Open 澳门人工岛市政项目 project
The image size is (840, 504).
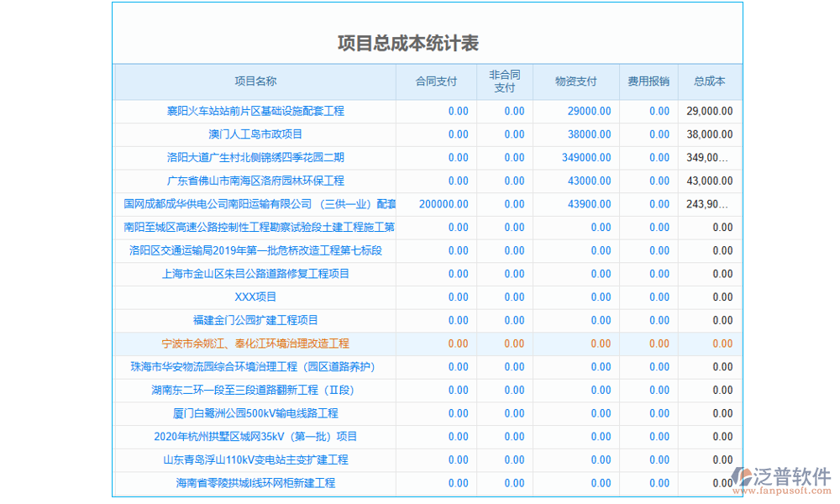point(254,134)
